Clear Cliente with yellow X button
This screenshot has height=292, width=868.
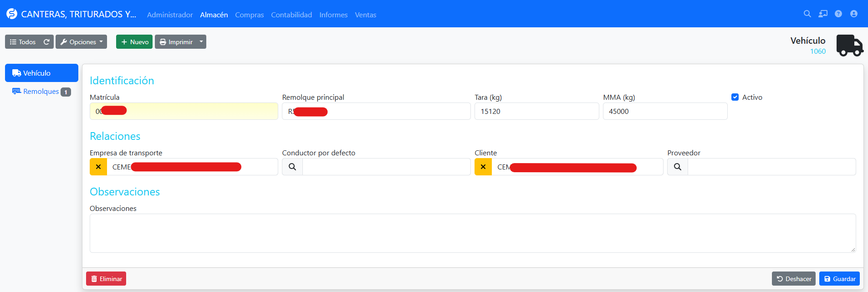tap(483, 167)
